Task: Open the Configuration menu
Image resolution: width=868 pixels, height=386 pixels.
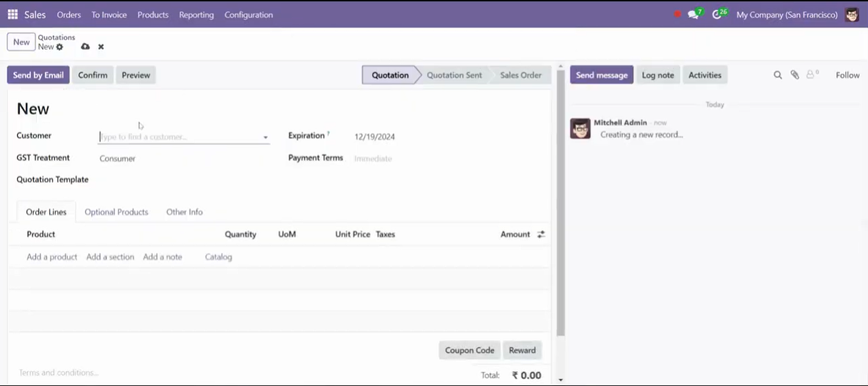Action: pos(249,14)
